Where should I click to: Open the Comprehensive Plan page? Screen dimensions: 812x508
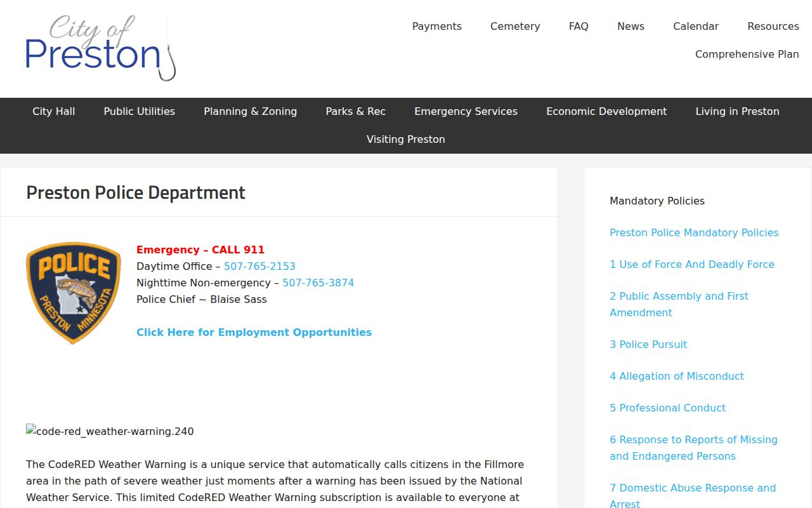[x=747, y=54]
